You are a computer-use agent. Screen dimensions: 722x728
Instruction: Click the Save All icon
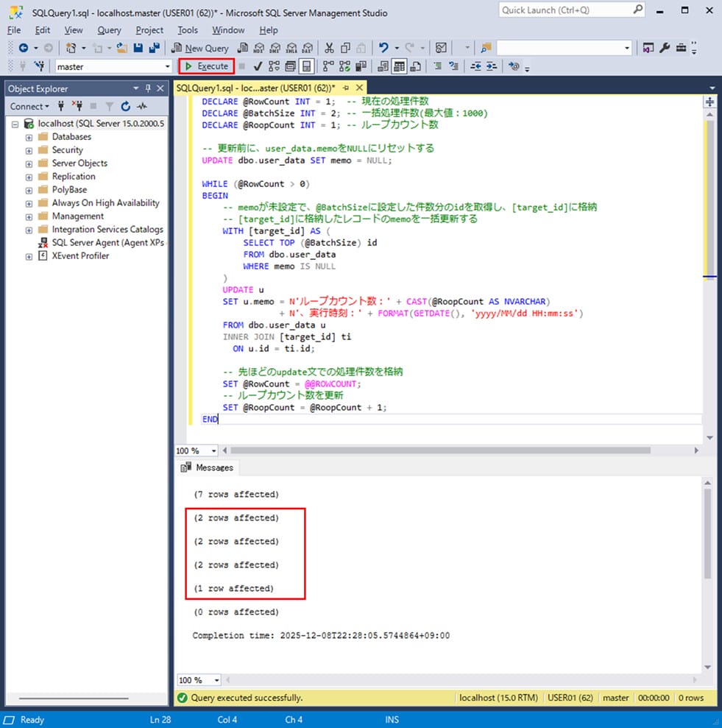click(155, 48)
